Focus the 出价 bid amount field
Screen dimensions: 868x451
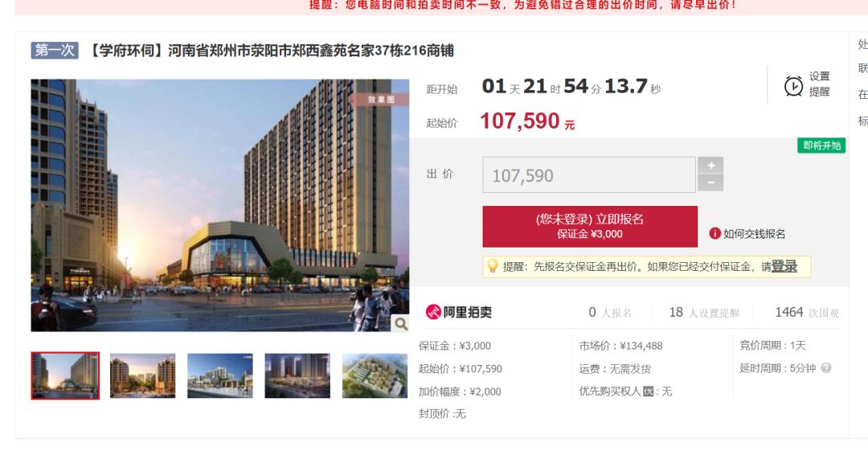589,175
